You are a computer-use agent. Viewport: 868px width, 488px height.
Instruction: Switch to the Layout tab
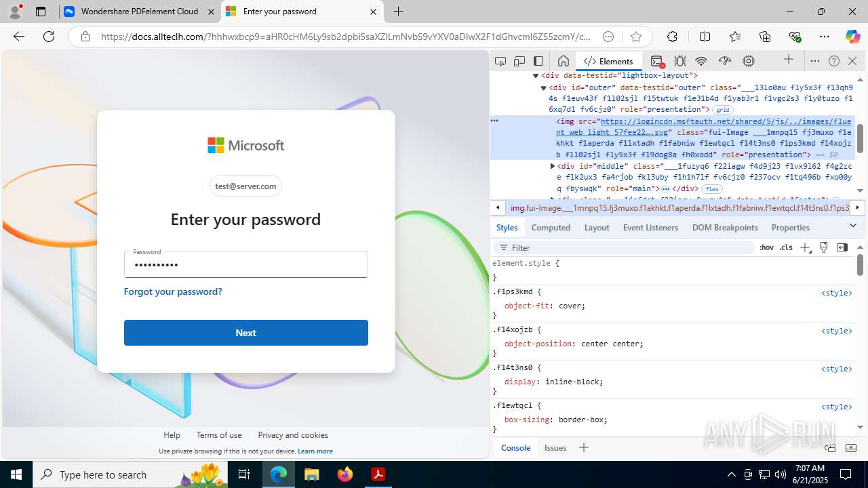[x=597, y=228]
